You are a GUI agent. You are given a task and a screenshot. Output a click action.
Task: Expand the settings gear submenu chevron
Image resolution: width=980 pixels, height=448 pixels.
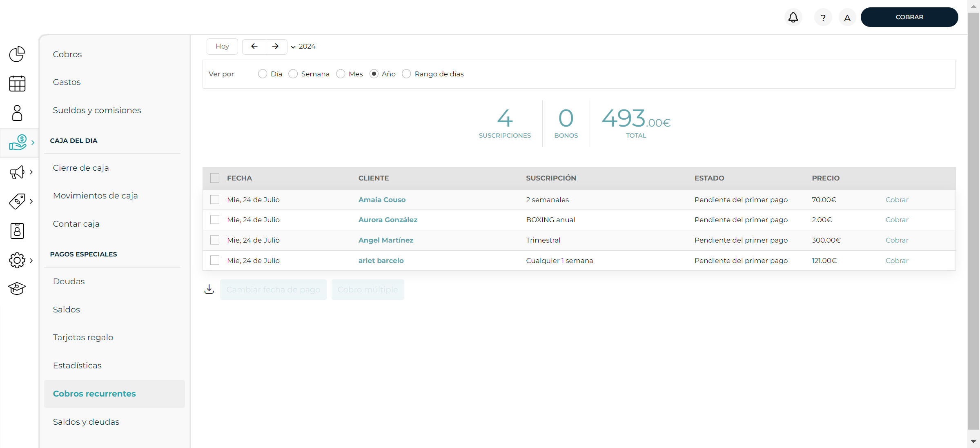pos(31,260)
